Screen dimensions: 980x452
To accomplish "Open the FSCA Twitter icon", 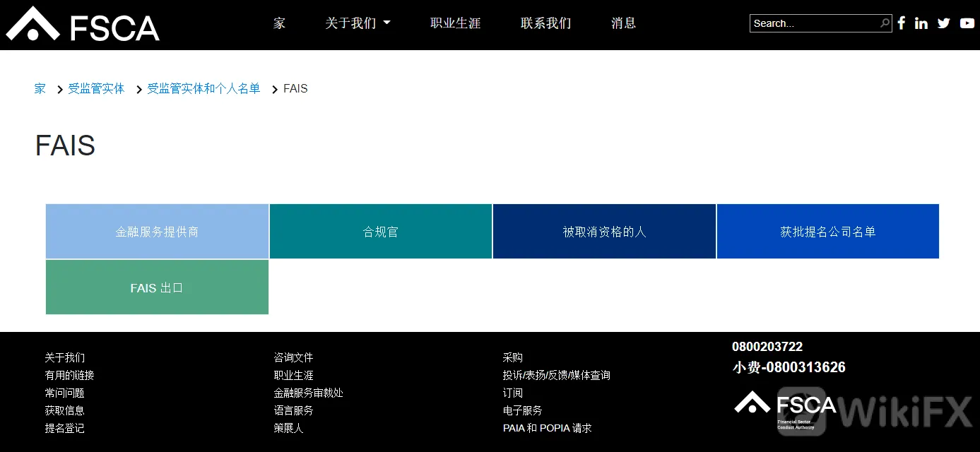I will pos(944,23).
